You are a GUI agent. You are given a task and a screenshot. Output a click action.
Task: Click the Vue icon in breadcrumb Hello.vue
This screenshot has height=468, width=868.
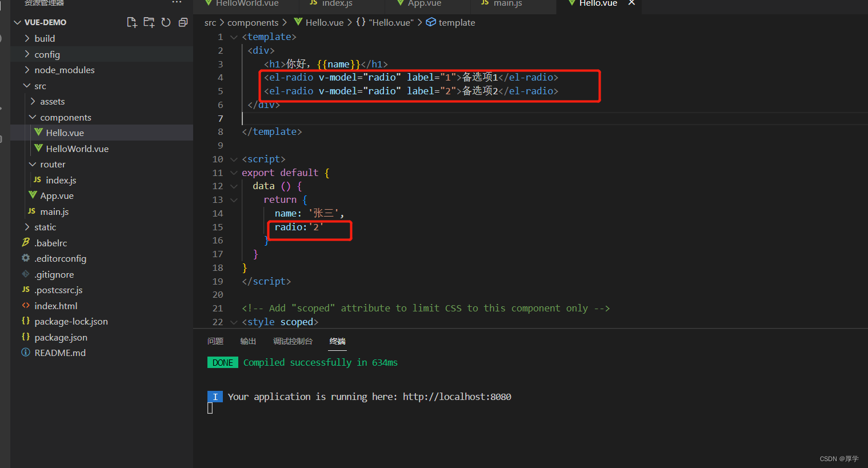click(298, 22)
